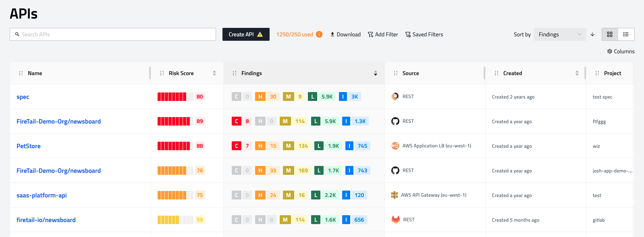This screenshot has width=644, height=237.
Task: Click inside the Search APIs field
Action: [113, 34]
